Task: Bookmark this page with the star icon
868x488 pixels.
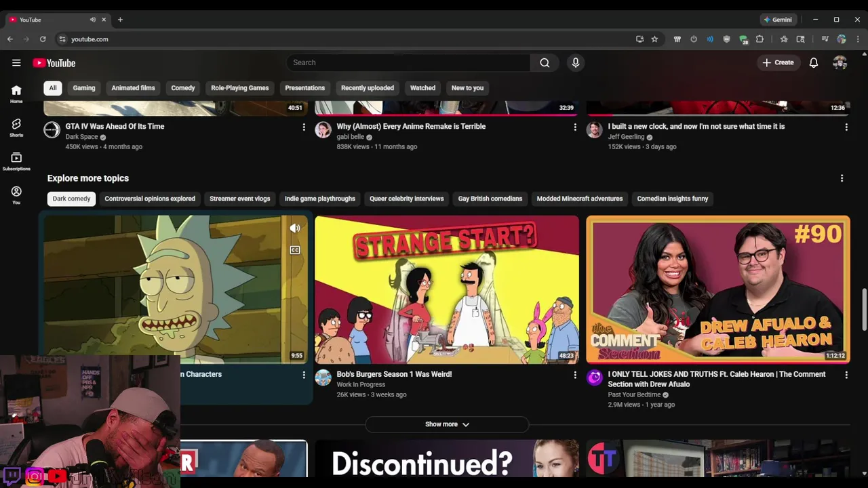Action: (x=654, y=39)
